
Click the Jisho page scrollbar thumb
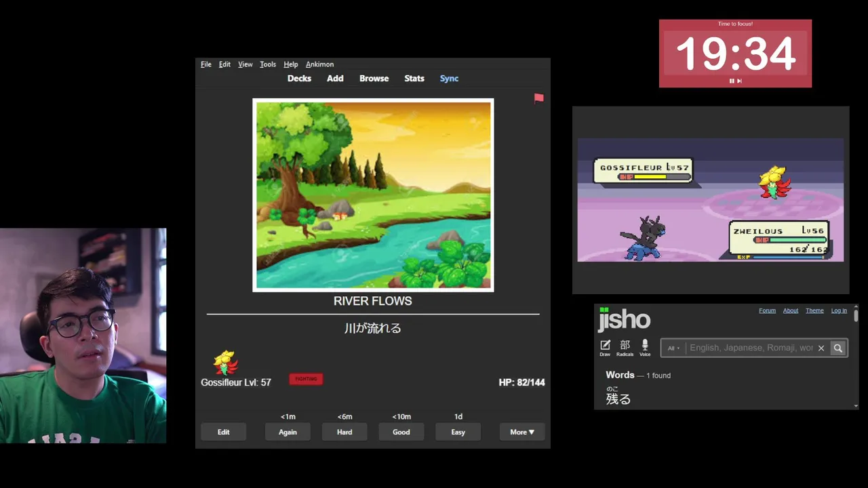click(x=856, y=315)
